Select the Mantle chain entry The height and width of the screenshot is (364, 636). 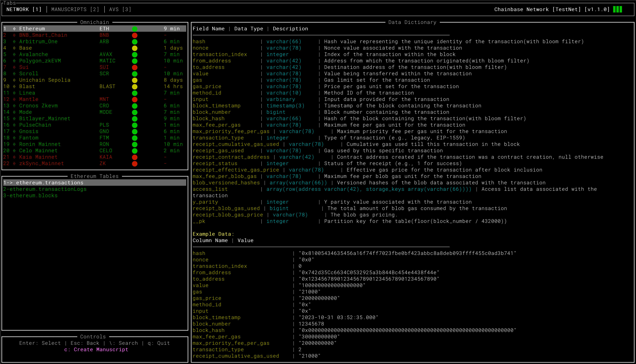click(x=95, y=99)
